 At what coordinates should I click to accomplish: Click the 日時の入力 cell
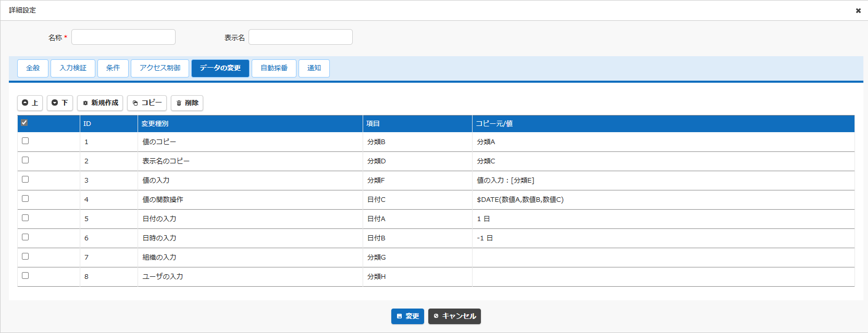[x=250, y=238]
